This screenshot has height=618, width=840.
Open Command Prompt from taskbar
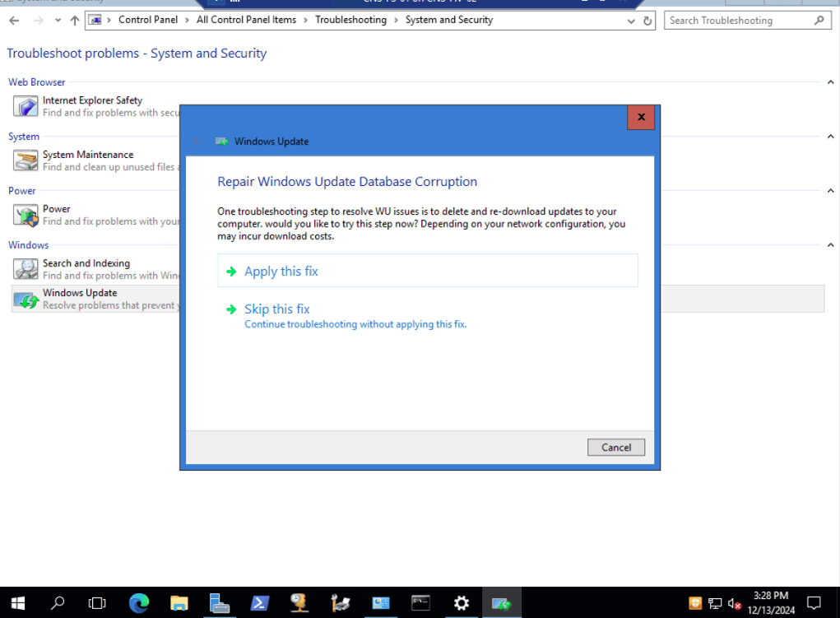(420, 603)
